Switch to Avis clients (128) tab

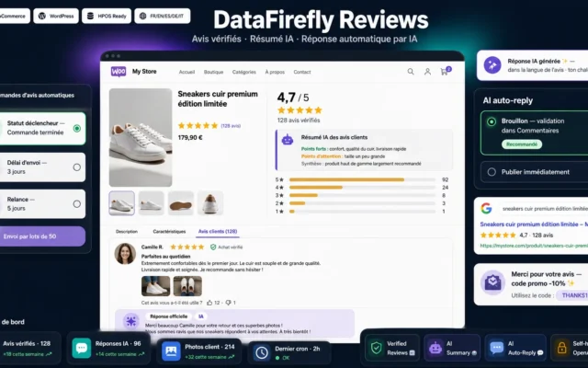point(218,231)
